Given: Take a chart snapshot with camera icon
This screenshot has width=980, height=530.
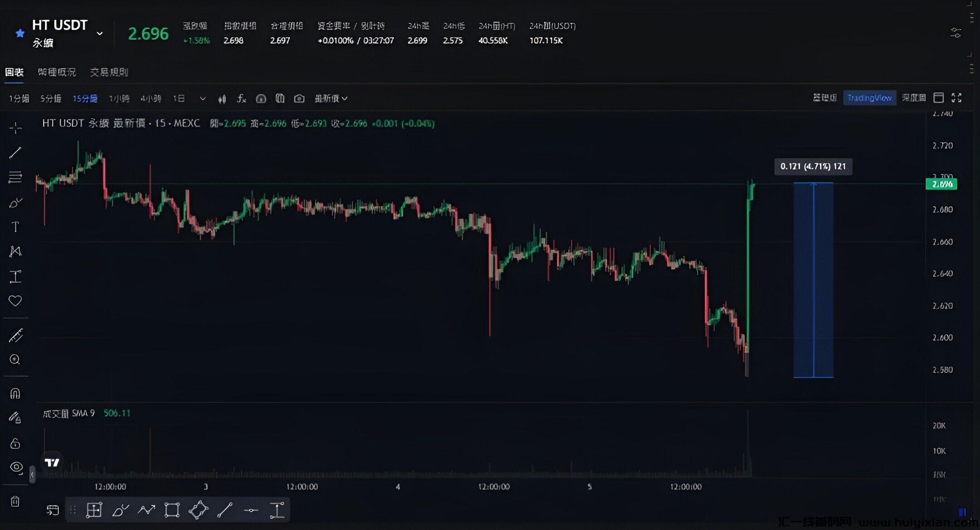Looking at the screenshot, I should pyautogui.click(x=299, y=98).
